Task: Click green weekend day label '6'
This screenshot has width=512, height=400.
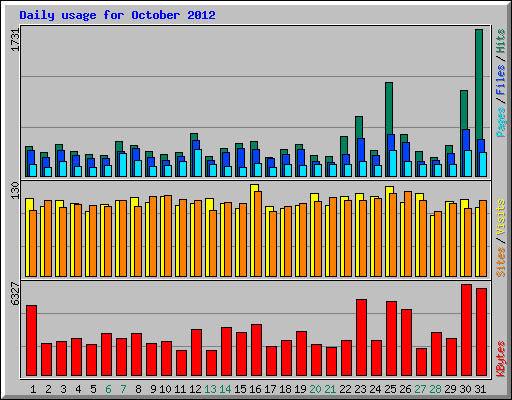Action: pos(108,389)
